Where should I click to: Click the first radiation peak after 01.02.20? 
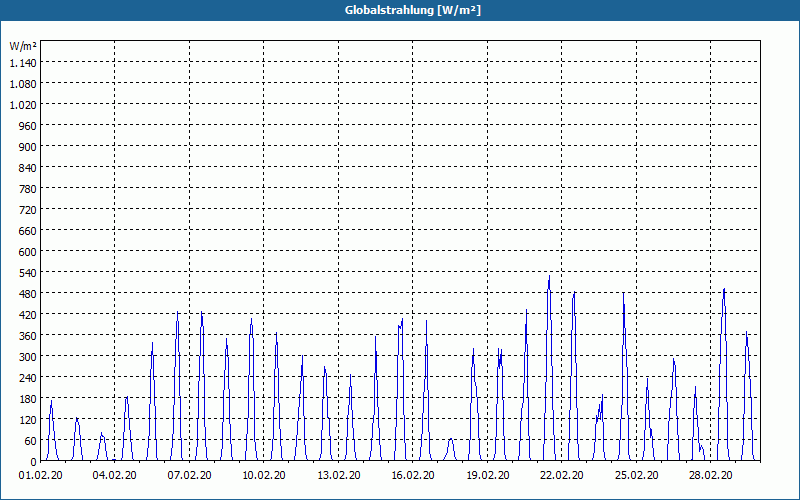(51, 402)
